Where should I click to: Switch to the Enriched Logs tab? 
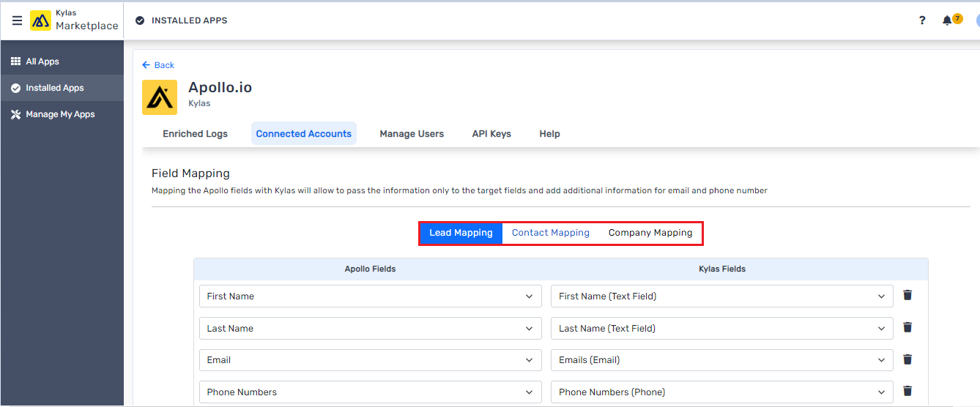pos(195,134)
